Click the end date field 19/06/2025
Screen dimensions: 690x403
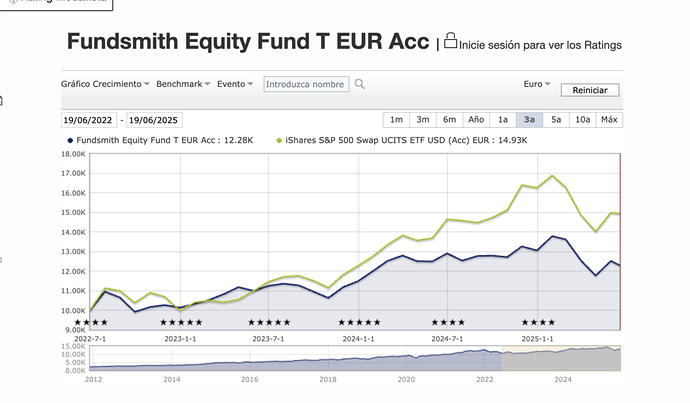[154, 120]
